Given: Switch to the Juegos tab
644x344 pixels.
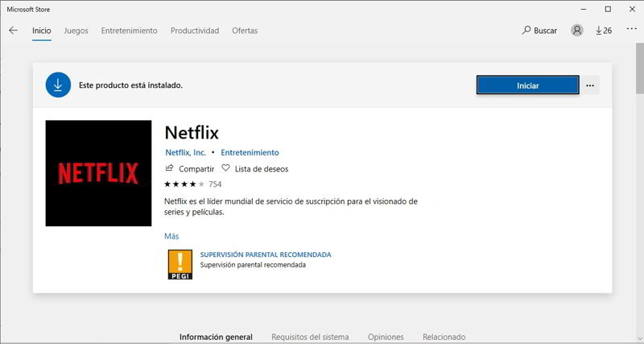Looking at the screenshot, I should click(76, 31).
